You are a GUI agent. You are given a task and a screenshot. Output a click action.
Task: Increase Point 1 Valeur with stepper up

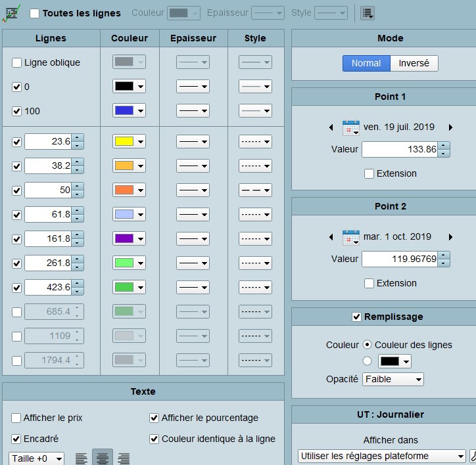pyautogui.click(x=444, y=146)
